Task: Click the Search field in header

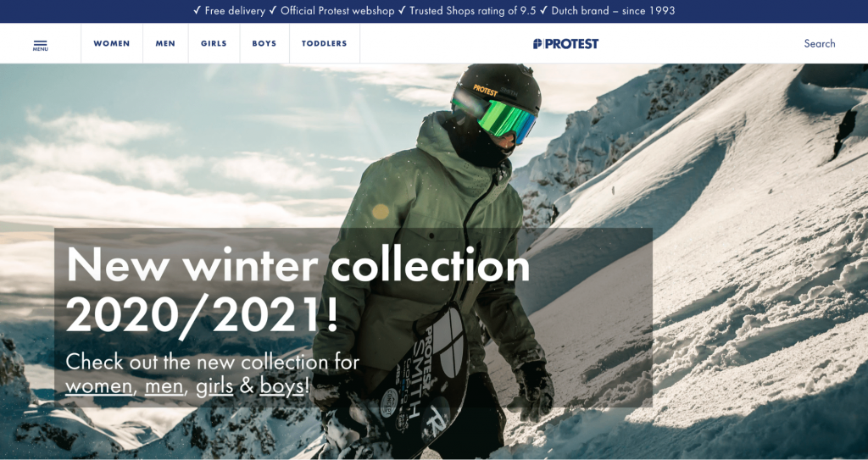Action: click(820, 44)
